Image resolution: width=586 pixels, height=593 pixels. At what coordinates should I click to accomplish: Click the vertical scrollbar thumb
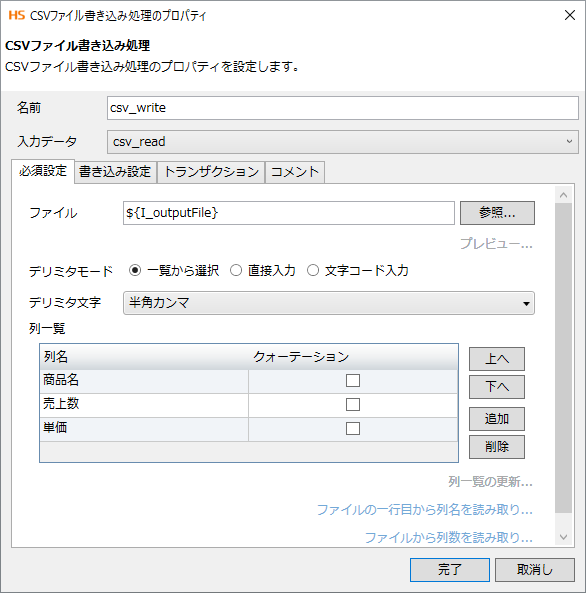pos(563,358)
